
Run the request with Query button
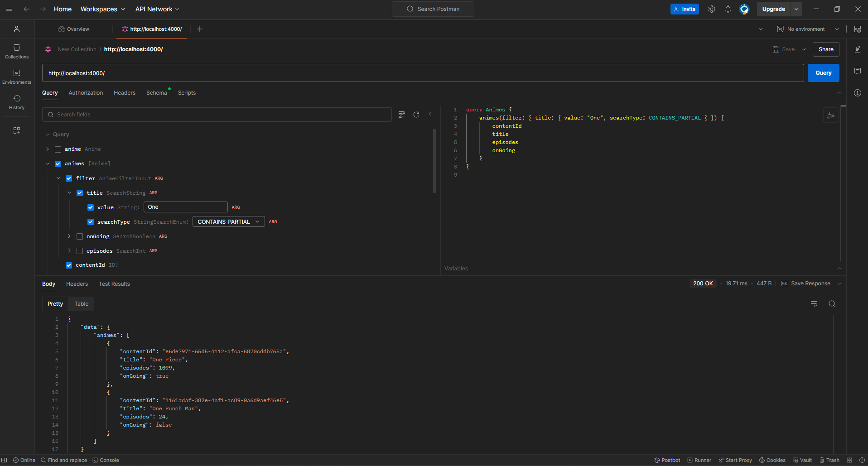(x=823, y=73)
